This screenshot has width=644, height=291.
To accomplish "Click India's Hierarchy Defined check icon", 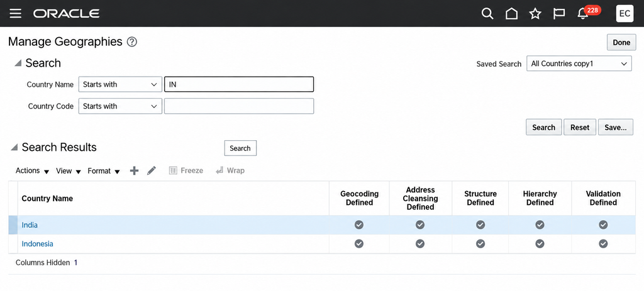I will point(540,225).
